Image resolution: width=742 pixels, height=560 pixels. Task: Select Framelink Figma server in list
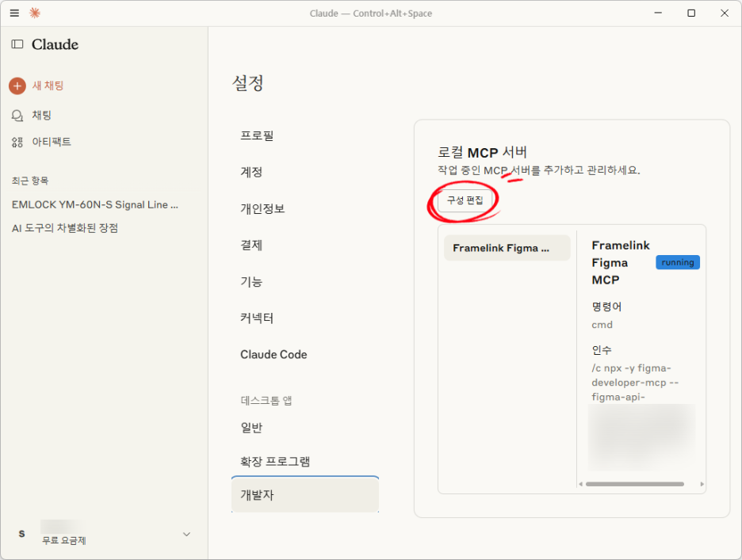507,248
